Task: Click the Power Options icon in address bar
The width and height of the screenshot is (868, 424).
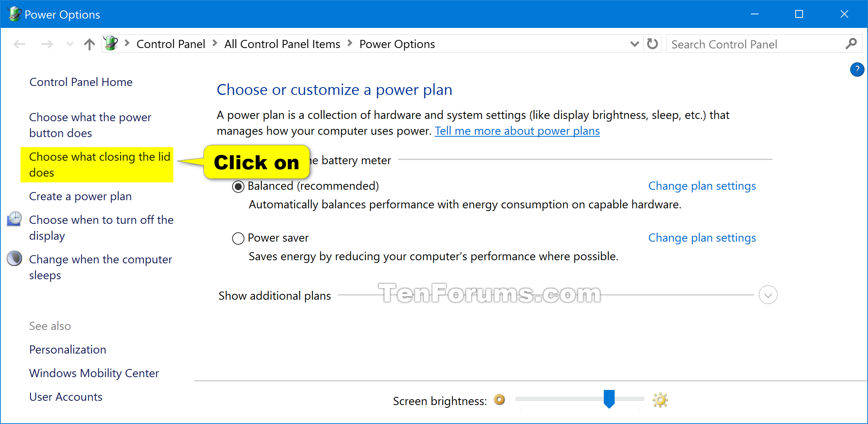Action: coord(111,43)
